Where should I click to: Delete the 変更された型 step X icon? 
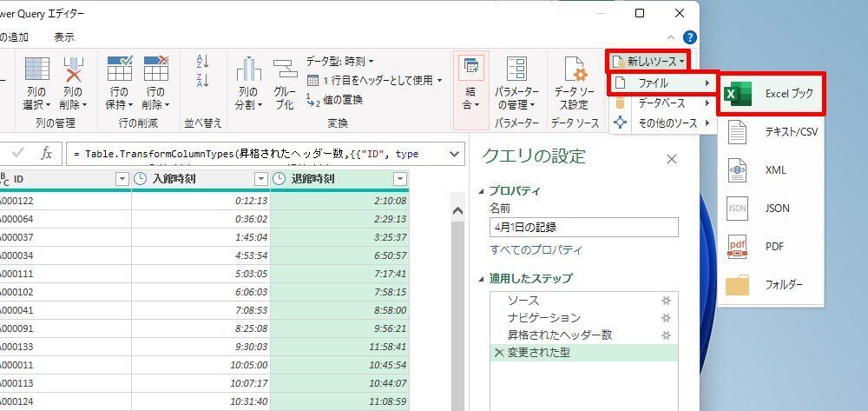coord(499,352)
